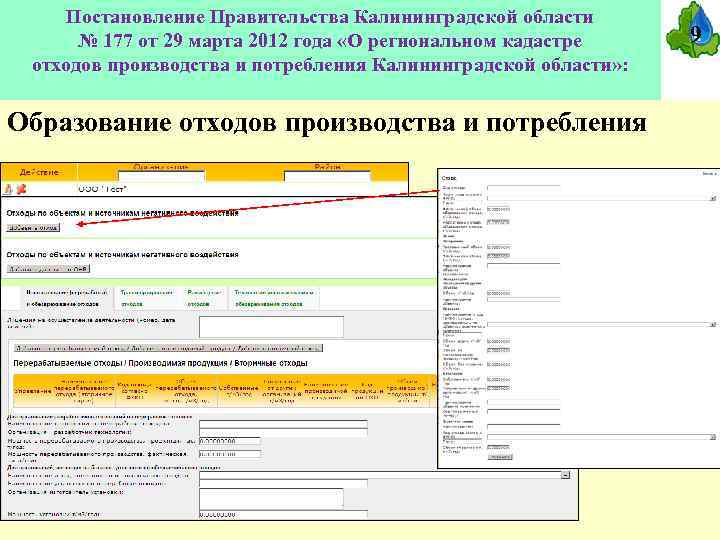Click the long gray add button above 'Перерабатываемые отходы'

(x=168, y=348)
